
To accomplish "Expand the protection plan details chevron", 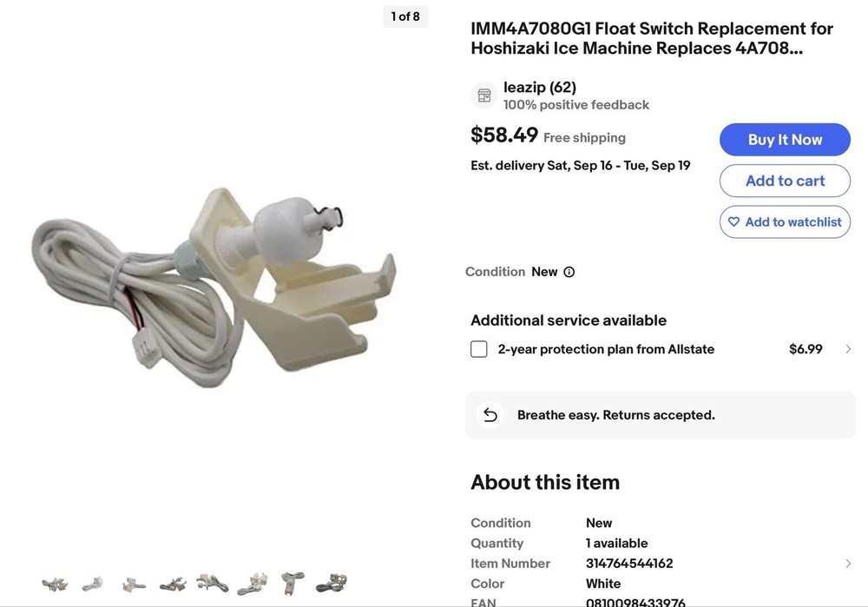I will [848, 349].
